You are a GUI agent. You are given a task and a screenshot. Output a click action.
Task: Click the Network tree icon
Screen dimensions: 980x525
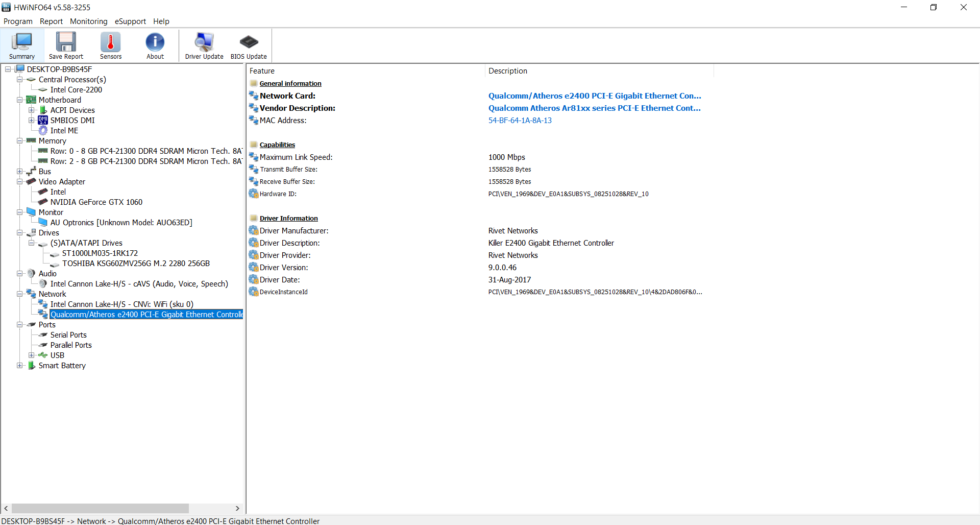tap(31, 294)
